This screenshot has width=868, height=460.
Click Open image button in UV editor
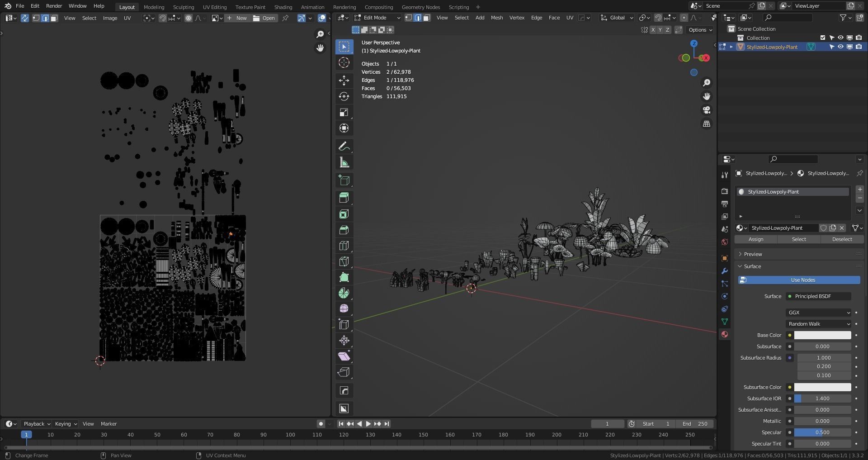point(264,18)
